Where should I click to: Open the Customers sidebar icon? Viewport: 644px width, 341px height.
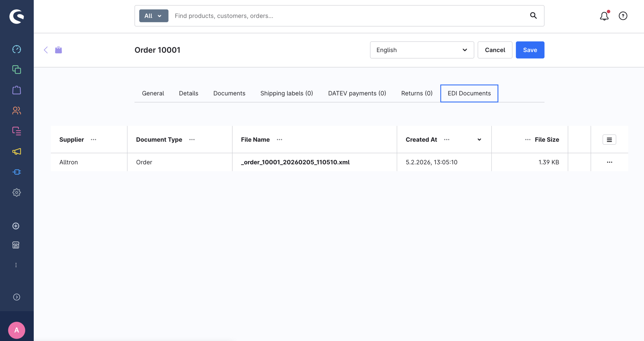[x=17, y=110]
